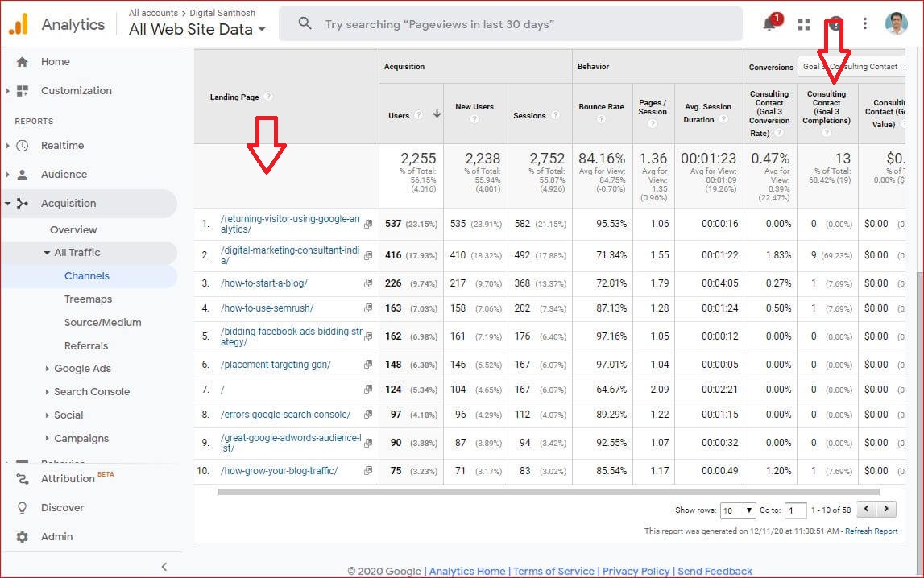Viewport: 924px width, 578px height.
Task: Select the Channels report
Action: click(x=87, y=275)
